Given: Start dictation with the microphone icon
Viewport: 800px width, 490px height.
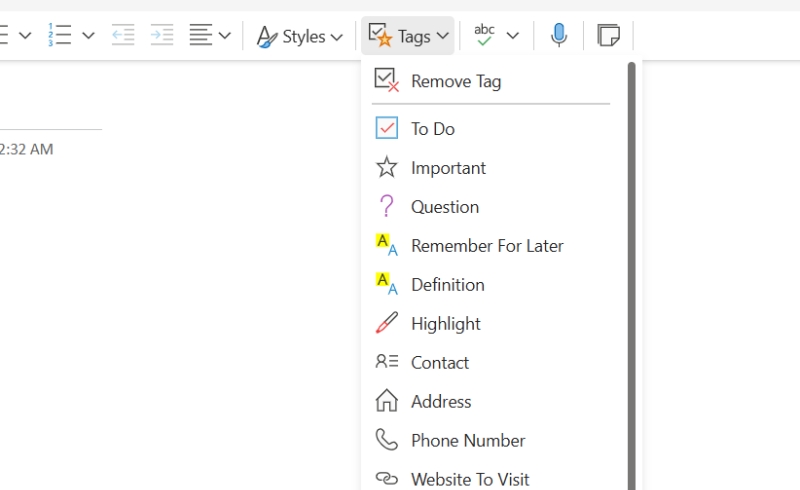Looking at the screenshot, I should coord(559,35).
